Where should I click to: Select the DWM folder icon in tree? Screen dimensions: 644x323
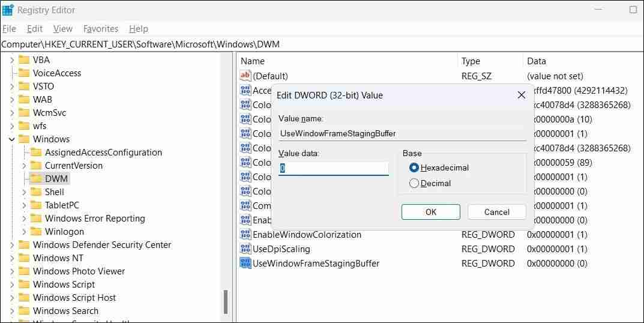point(36,178)
